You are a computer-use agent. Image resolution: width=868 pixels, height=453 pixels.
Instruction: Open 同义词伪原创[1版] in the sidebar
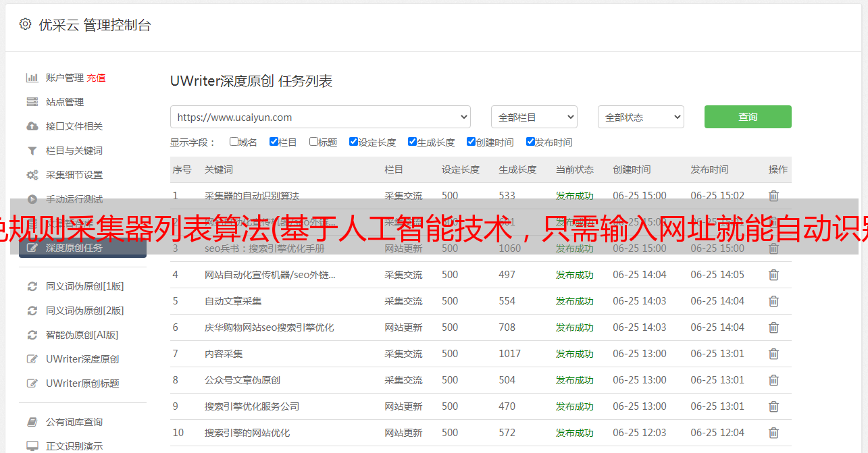[x=84, y=286]
